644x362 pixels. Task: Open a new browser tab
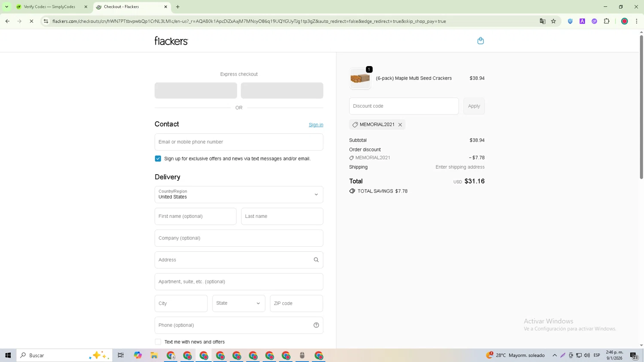click(x=178, y=7)
